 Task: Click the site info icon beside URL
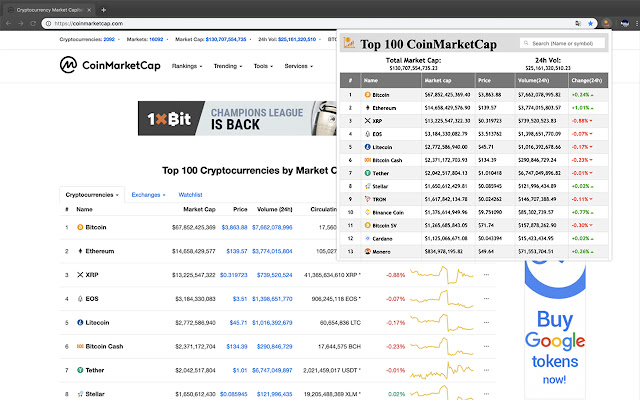(x=49, y=24)
